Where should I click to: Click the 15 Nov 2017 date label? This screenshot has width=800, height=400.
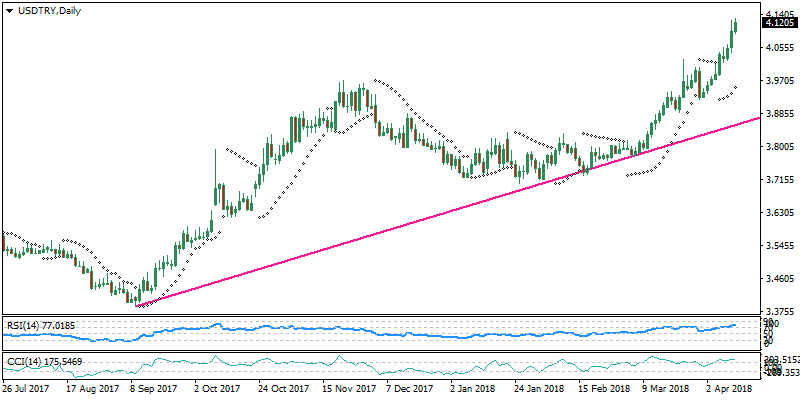coord(347,387)
